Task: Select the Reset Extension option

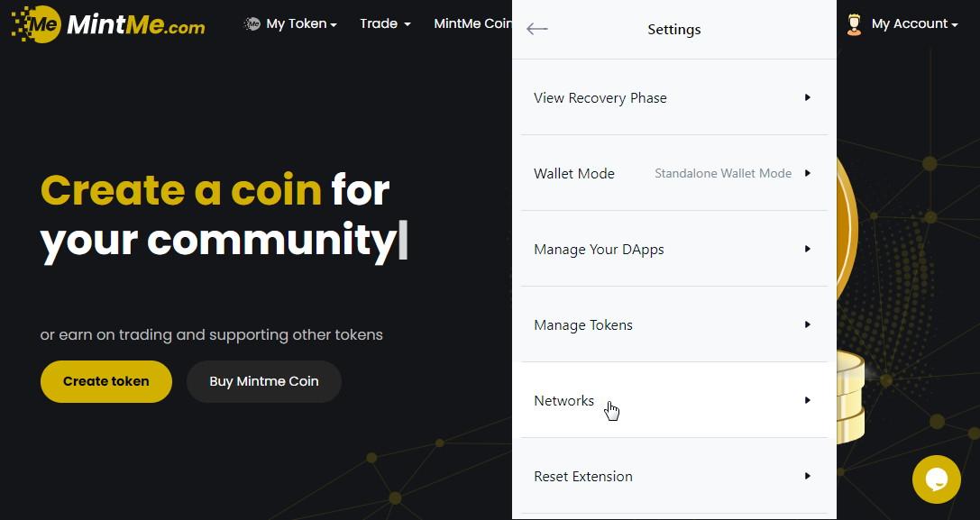Action: 583,477
